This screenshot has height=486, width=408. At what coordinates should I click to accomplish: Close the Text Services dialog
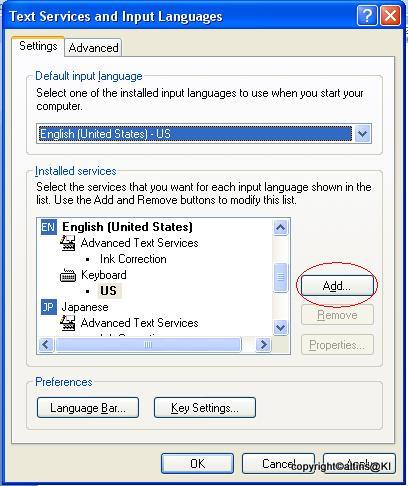click(x=390, y=16)
